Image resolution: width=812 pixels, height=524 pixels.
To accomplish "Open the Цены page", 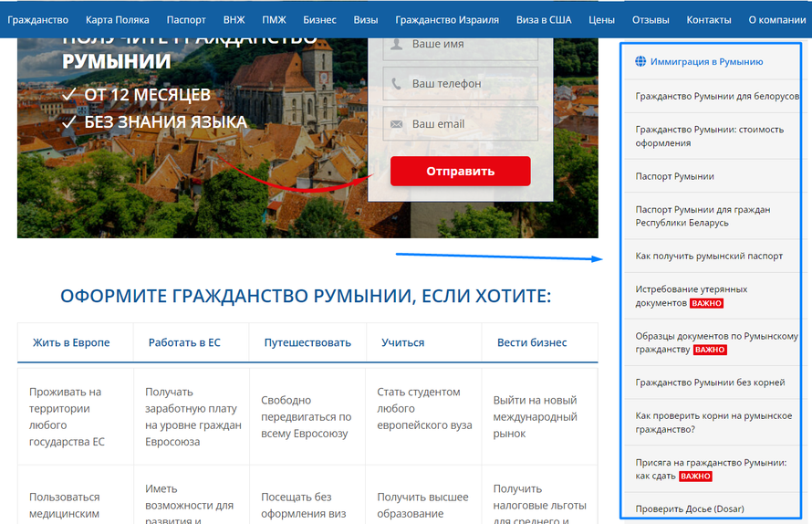I will point(601,20).
